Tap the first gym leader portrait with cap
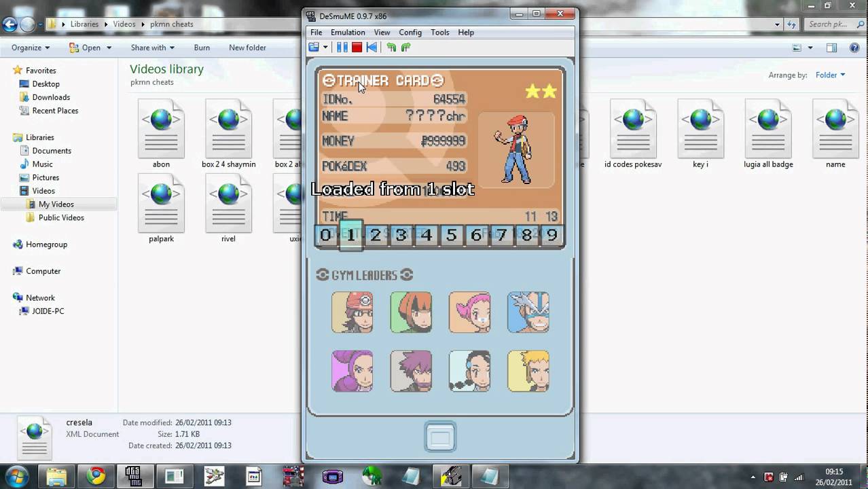This screenshot has height=489, width=868. [x=352, y=312]
